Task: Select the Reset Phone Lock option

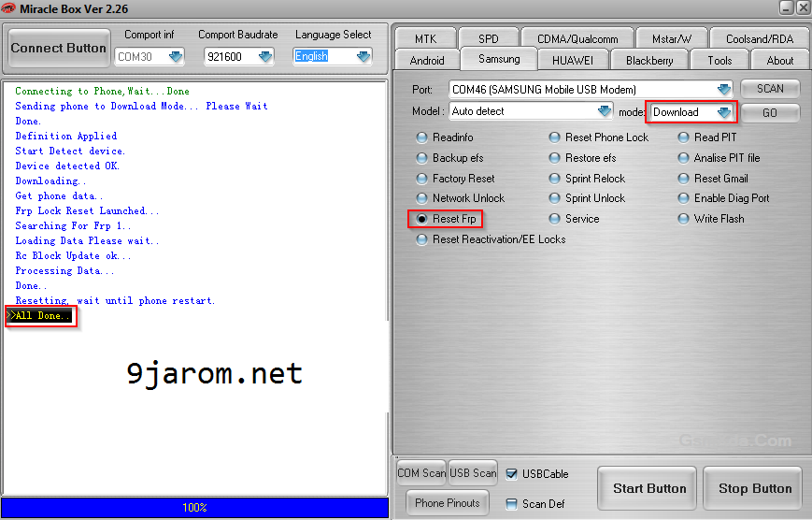Action: click(555, 137)
